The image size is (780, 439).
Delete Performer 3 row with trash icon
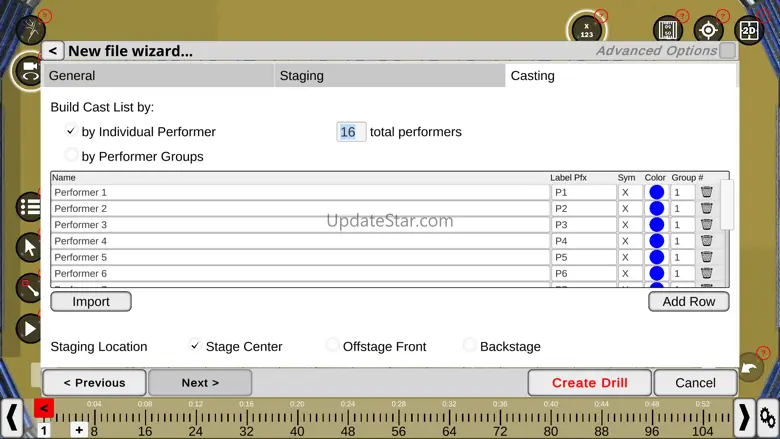[706, 225]
